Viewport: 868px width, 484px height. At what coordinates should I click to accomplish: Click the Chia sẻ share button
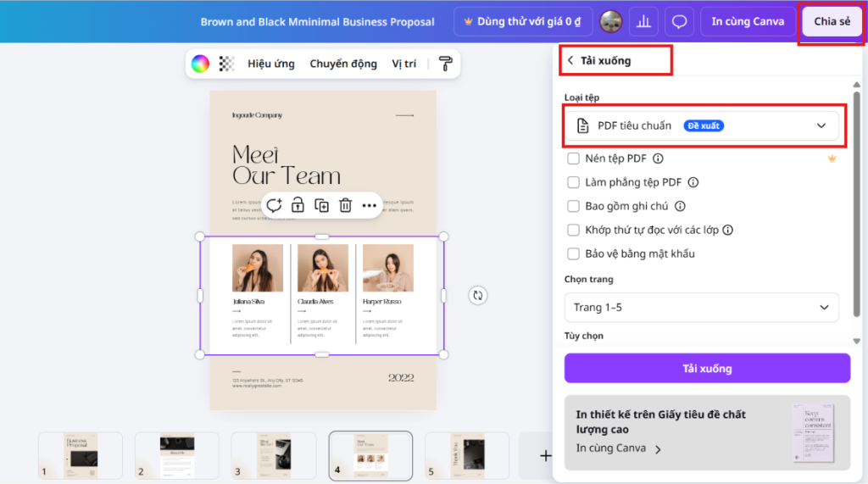click(832, 21)
